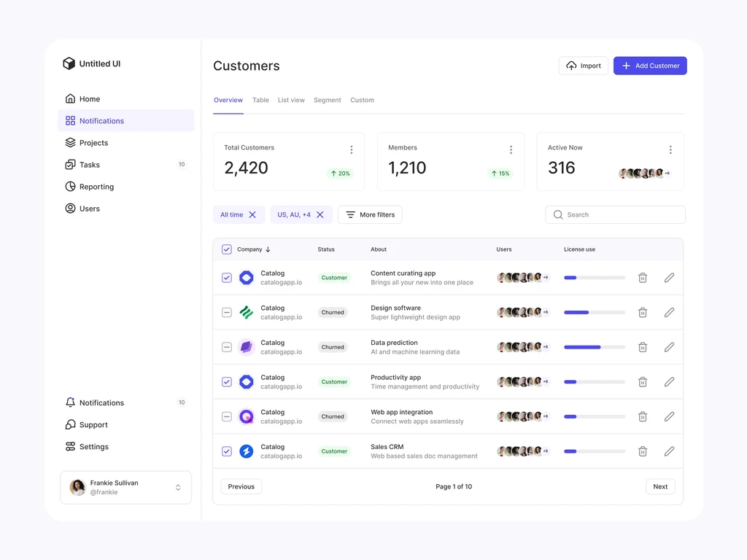Click into the Search input field
The width and height of the screenshot is (747, 560).
(x=615, y=215)
